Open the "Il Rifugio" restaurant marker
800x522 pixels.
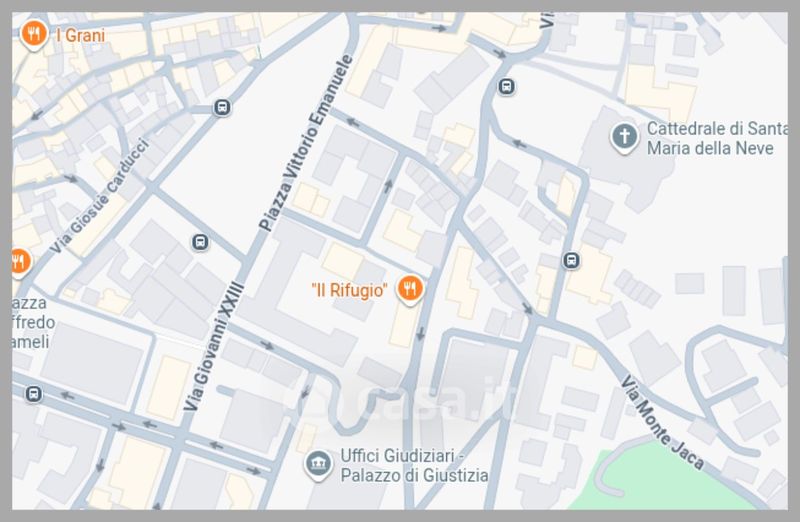[410, 290]
